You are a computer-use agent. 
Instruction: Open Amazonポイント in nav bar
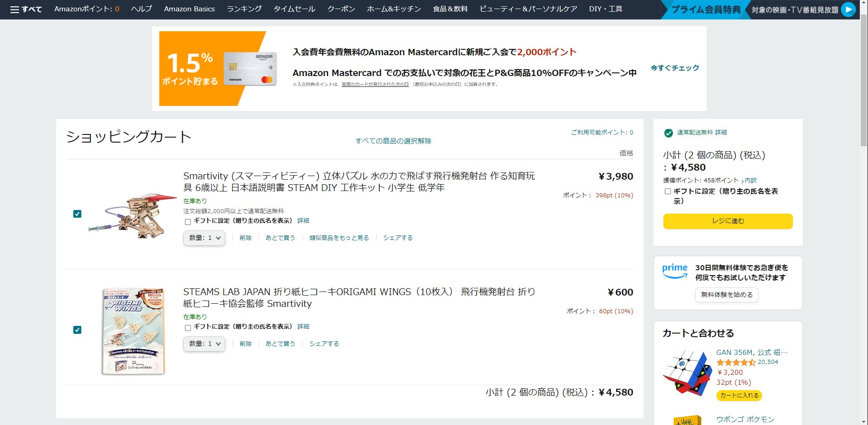(87, 9)
